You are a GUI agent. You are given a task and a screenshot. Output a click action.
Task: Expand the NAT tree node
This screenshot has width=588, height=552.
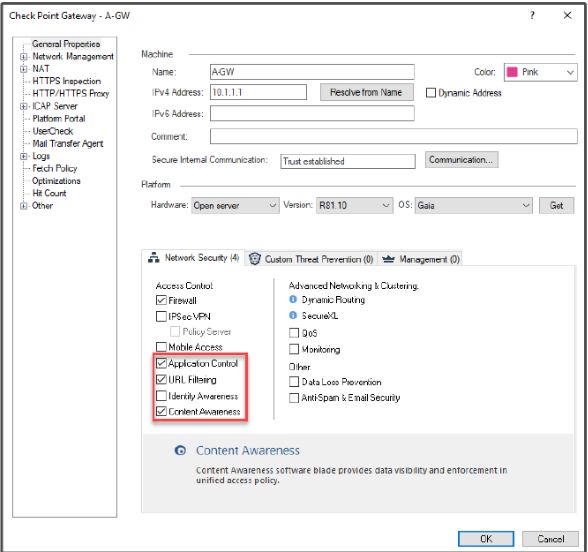pyautogui.click(x=24, y=69)
